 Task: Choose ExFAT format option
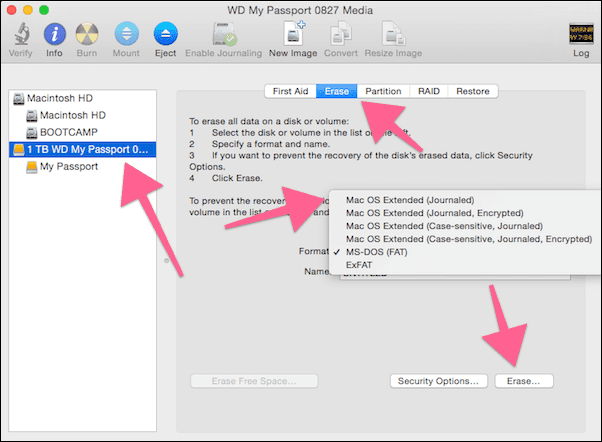pos(465,265)
